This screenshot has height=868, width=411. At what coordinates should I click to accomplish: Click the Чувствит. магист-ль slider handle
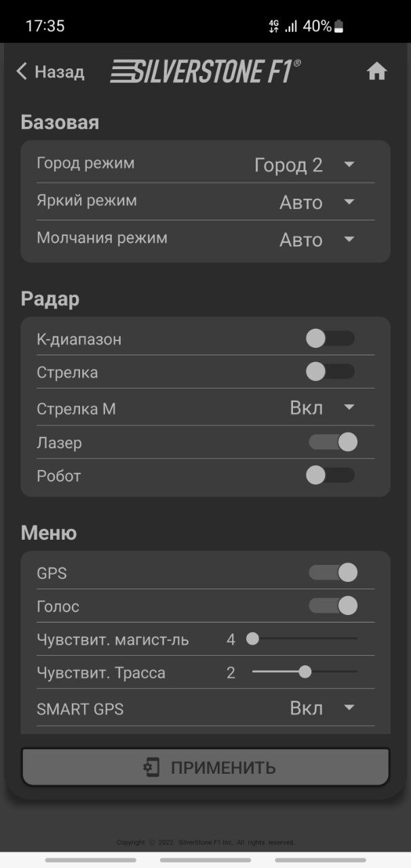252,639
